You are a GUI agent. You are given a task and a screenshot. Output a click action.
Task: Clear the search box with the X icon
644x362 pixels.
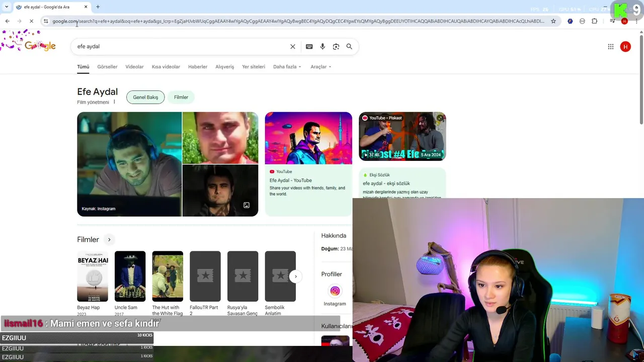pyautogui.click(x=293, y=46)
